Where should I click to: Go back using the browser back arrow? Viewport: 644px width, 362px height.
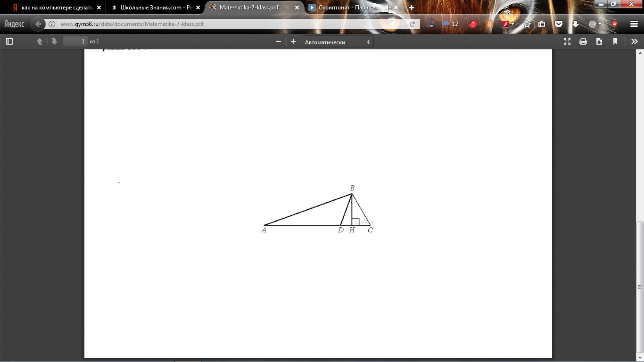[38, 24]
